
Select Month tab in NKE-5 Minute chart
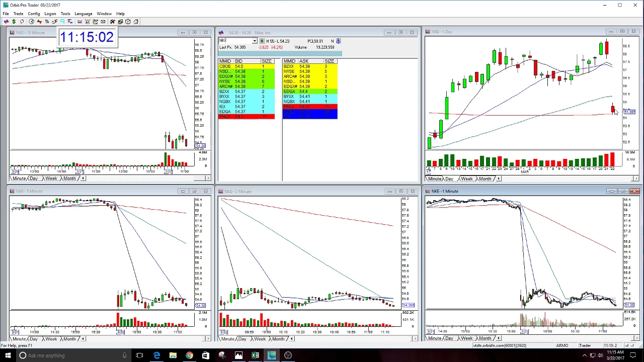click(69, 339)
